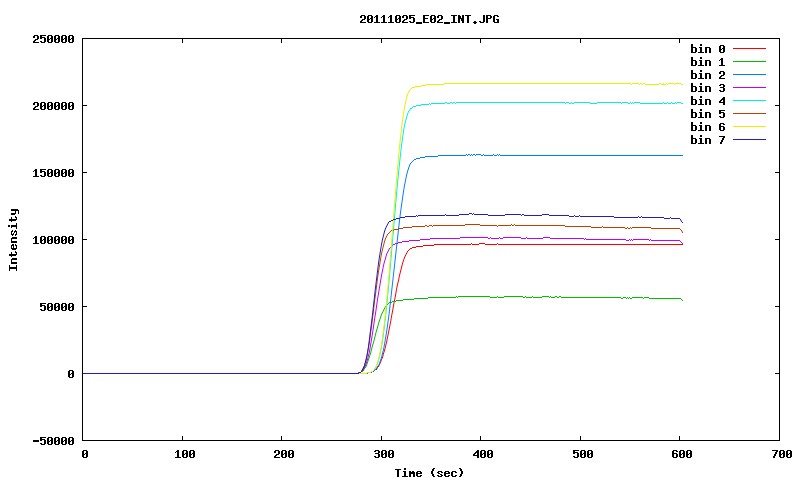The image size is (800, 480).
Task: Click the purple line sample beside bin 3
Action: point(749,88)
